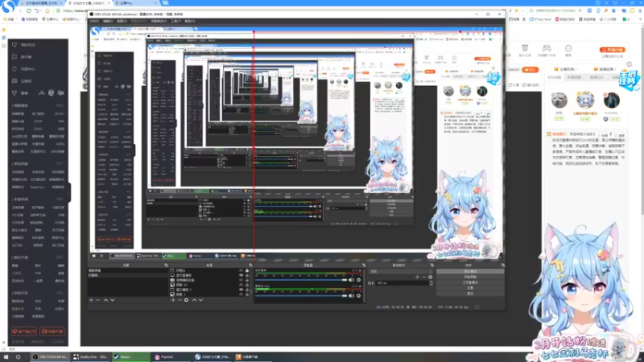Open Studio One from the Windows taskbar
Screen dimensions: 644x362
[x=91, y=357]
